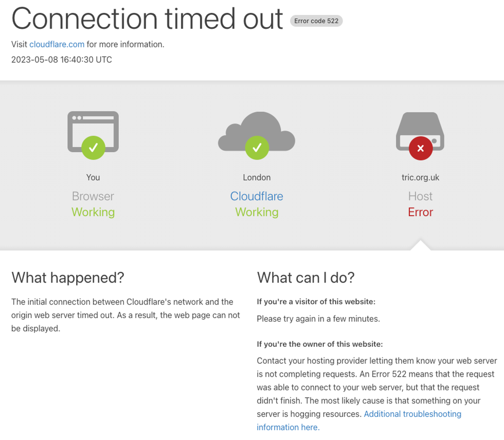Click the Error code 522 badge
This screenshot has height=440, width=504.
pos(316,21)
